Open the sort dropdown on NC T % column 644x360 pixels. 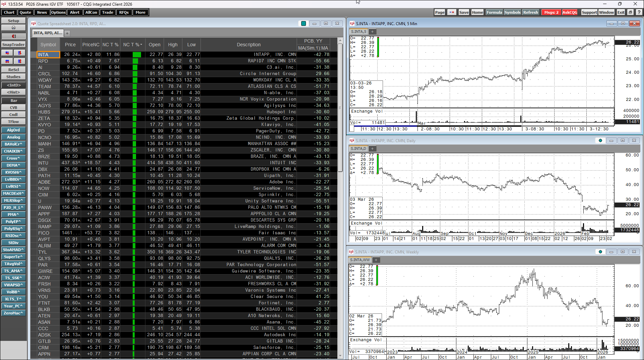pyautogui.click(x=141, y=45)
